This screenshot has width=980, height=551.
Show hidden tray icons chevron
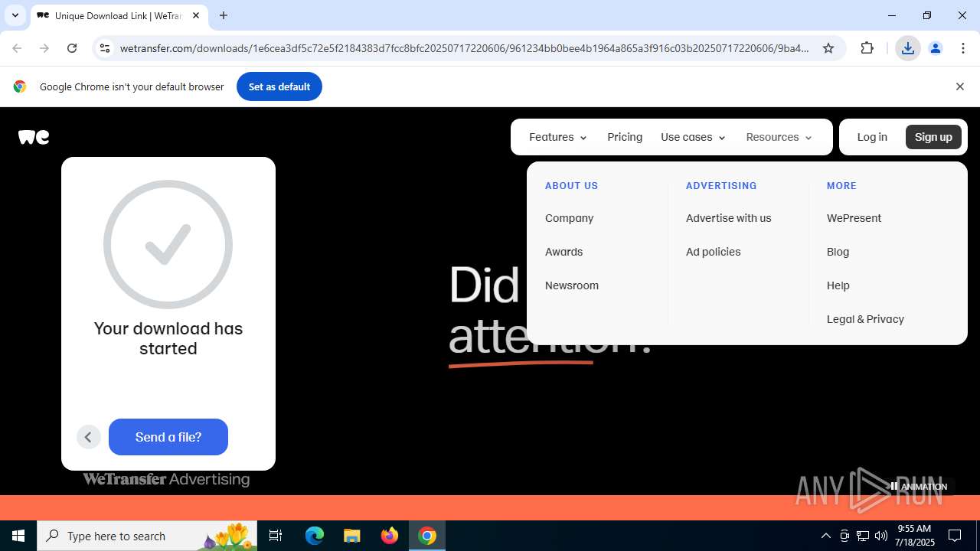[825, 536]
